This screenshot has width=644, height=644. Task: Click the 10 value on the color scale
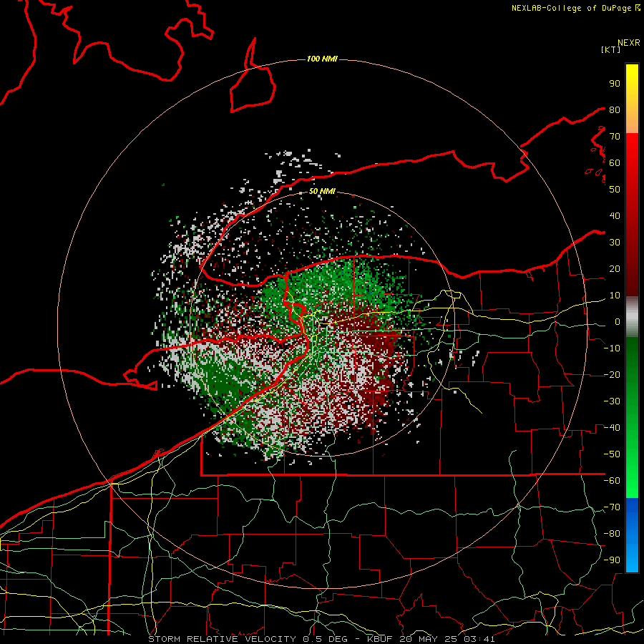pyautogui.click(x=615, y=296)
